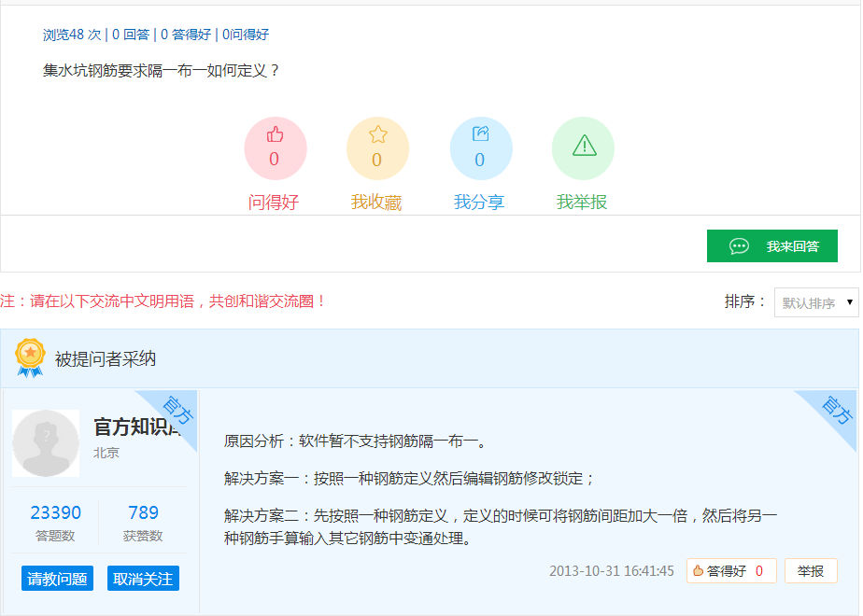
Task: Toggle follow status via 取消关注
Action: click(142, 578)
